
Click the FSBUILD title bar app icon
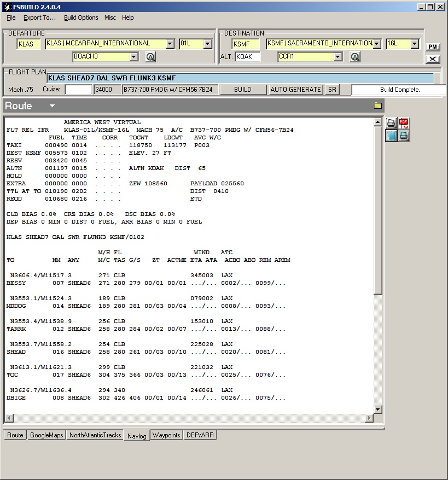tap(7, 7)
